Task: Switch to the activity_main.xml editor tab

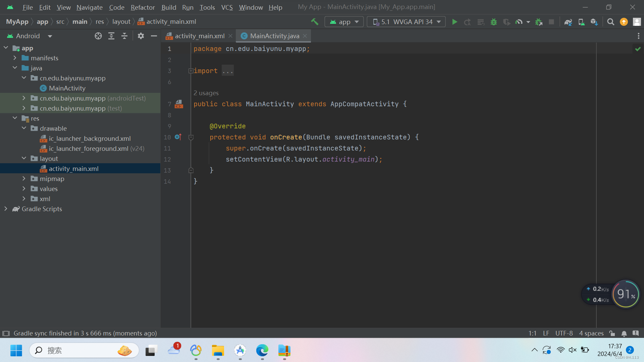Action: [200, 36]
